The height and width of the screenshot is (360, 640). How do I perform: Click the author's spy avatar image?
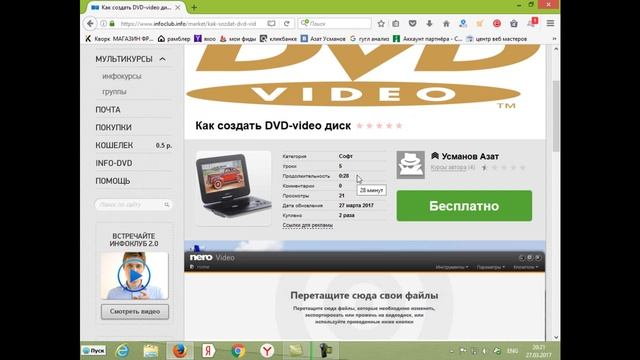pos(411,165)
